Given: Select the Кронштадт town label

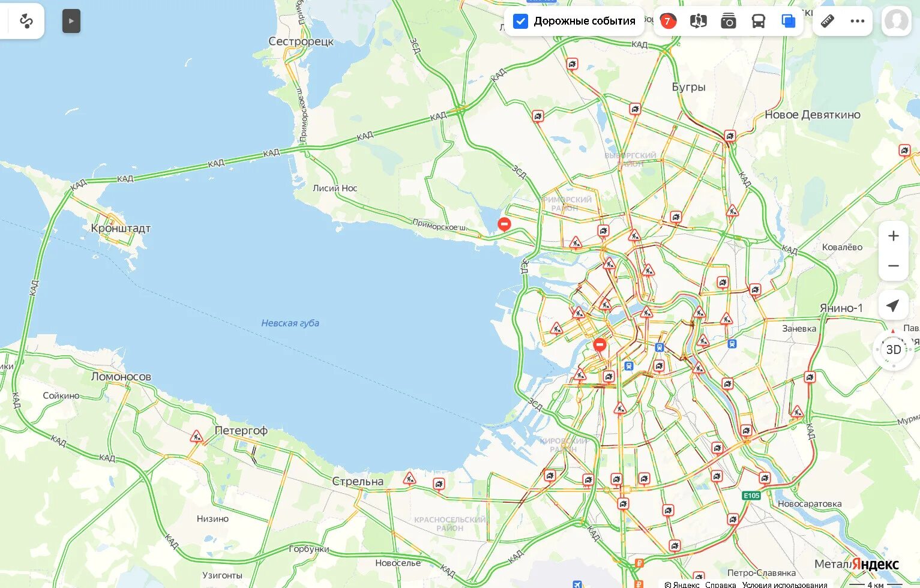Looking at the screenshot, I should 121,228.
